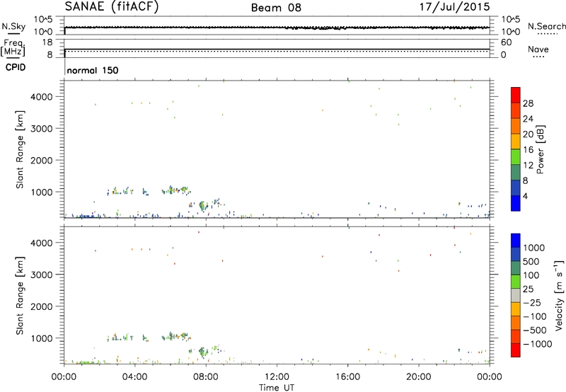
Task: Click the 'Velocity [m s-1]' colorbar label
Action: [x=559, y=295]
